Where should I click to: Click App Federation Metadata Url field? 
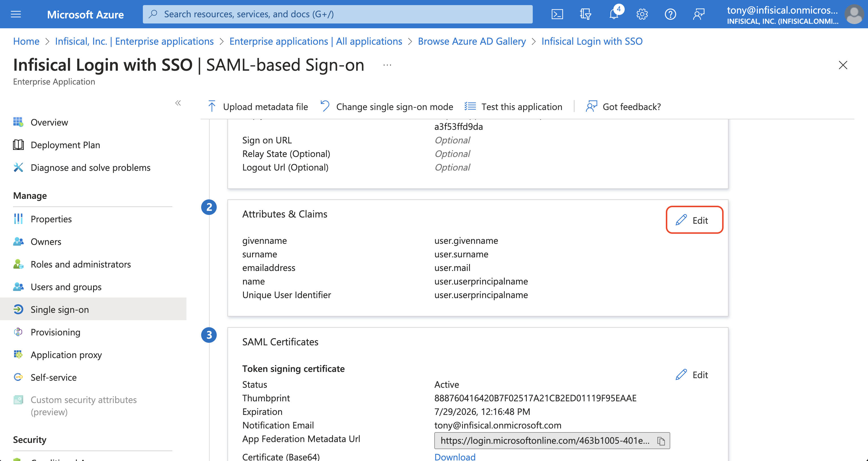click(x=552, y=440)
